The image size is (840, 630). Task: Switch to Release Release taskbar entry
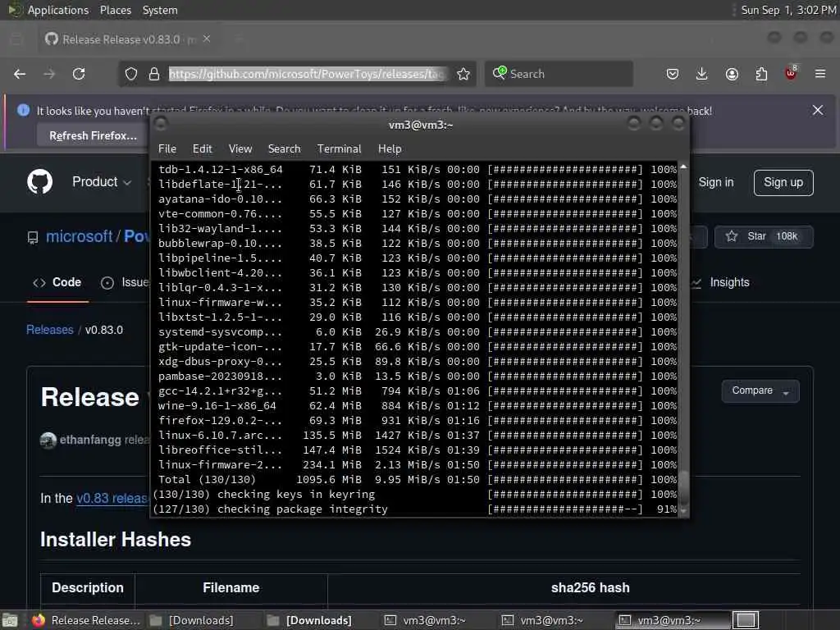85,620
